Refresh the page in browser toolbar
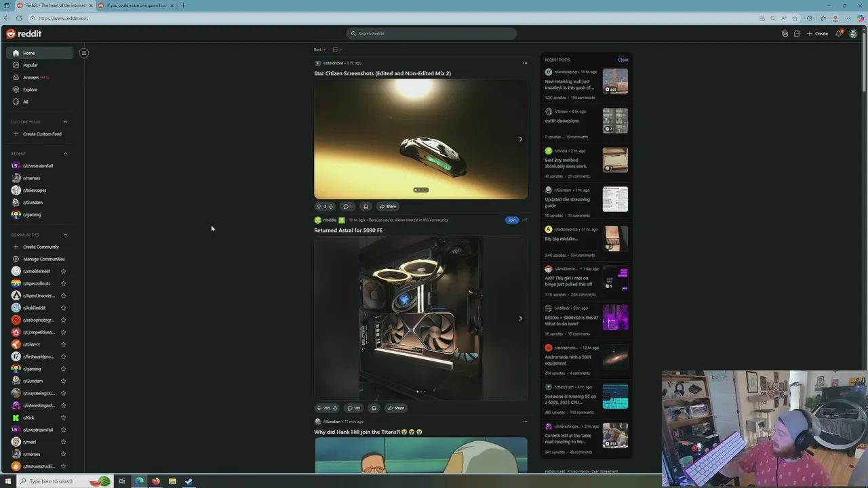This screenshot has height=488, width=868. click(18, 18)
